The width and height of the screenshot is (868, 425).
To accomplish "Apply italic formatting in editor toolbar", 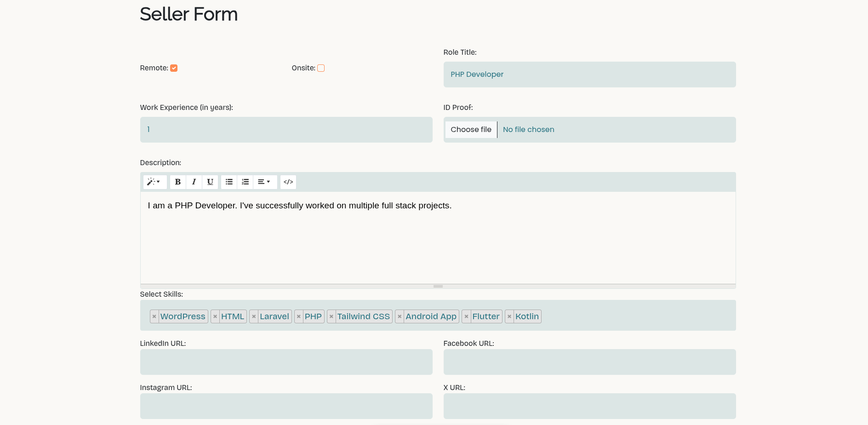I will 194,182.
